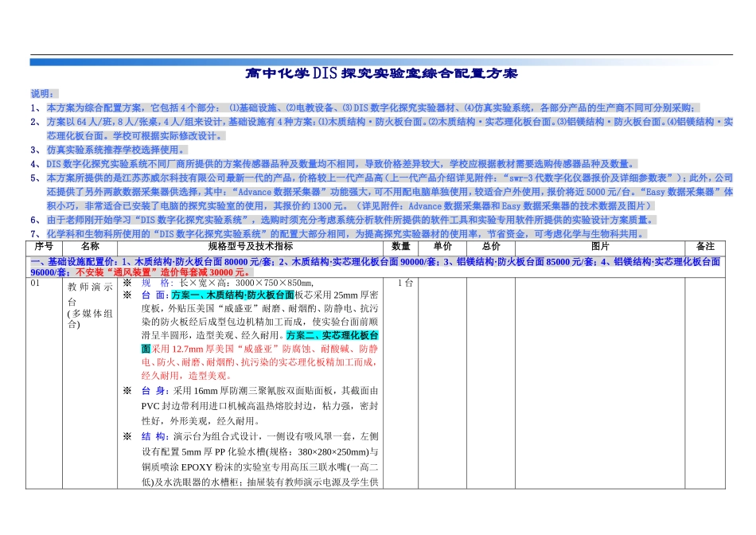Click the 名称 column header
Image resolution: width=756 pixels, height=535 pixels.
(90, 247)
